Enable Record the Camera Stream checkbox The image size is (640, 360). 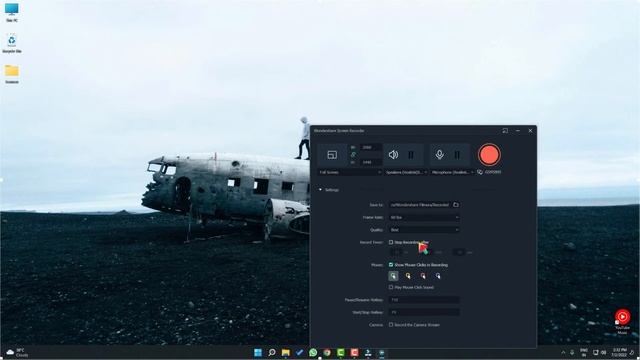(391, 325)
